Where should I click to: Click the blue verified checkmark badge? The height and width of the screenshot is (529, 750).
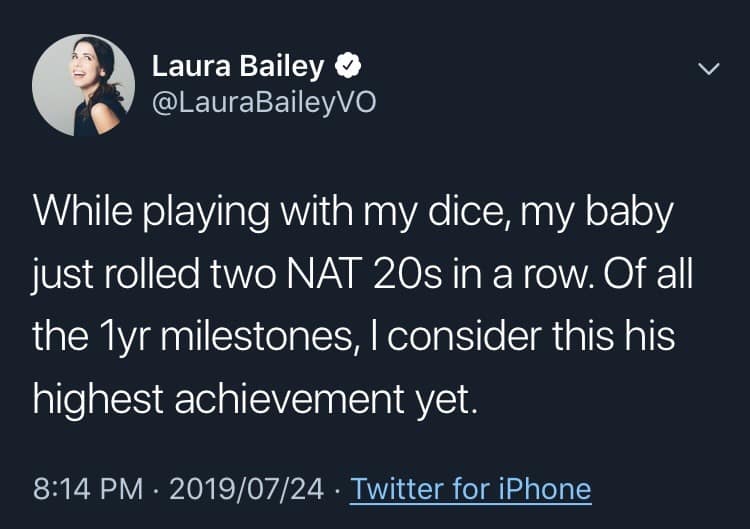346,66
